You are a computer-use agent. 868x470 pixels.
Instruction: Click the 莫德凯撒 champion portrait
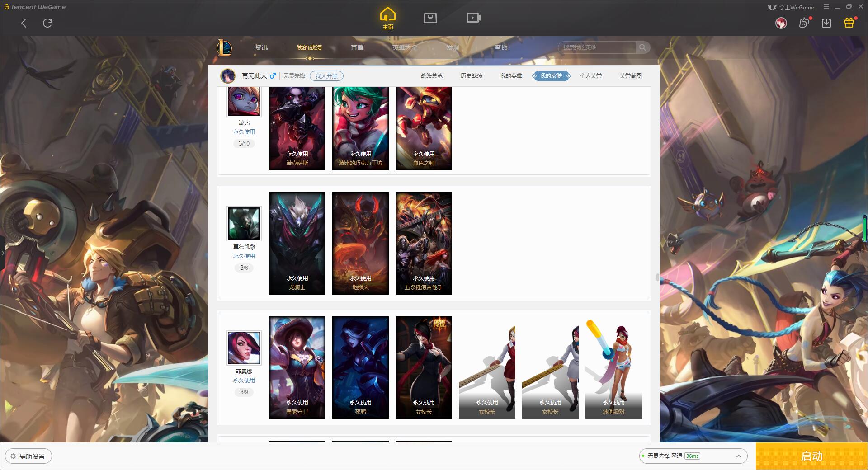click(x=244, y=224)
